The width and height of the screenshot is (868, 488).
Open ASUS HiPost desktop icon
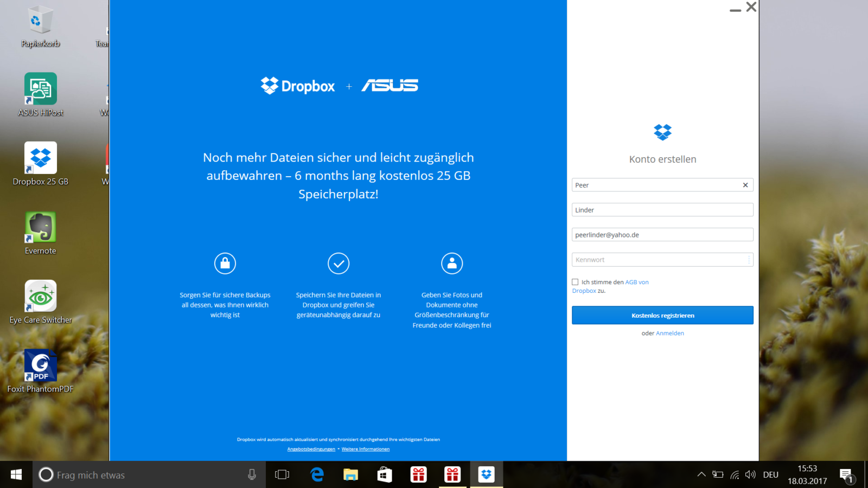(41, 89)
